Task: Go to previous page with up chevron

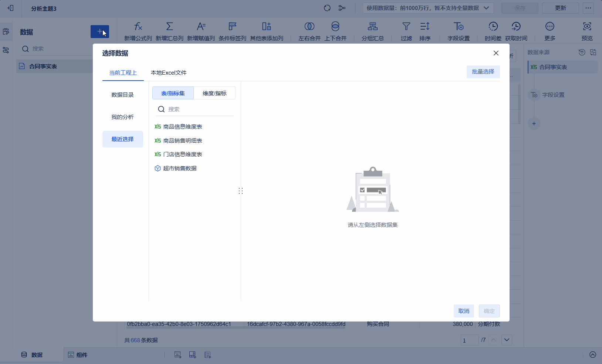Action: tap(494, 340)
